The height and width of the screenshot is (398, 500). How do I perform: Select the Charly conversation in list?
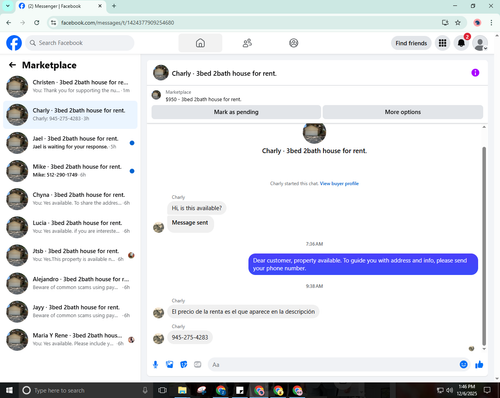70,115
